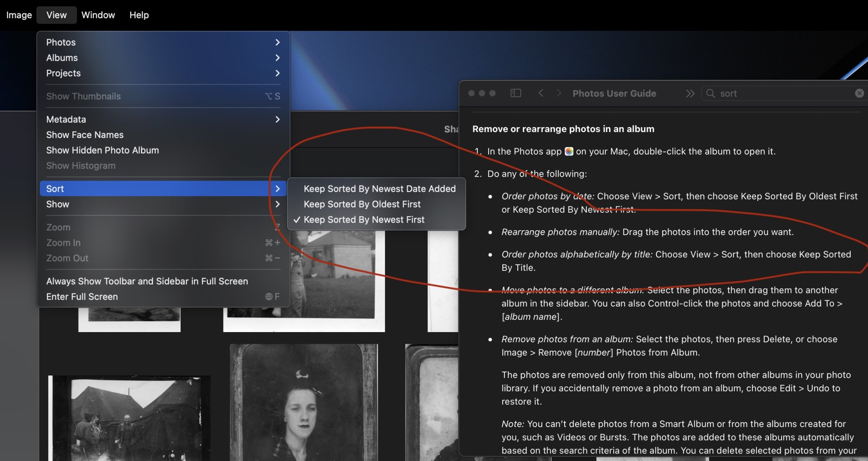The image size is (868, 461).
Task: Open the Image menu in menu bar
Action: pyautogui.click(x=19, y=15)
